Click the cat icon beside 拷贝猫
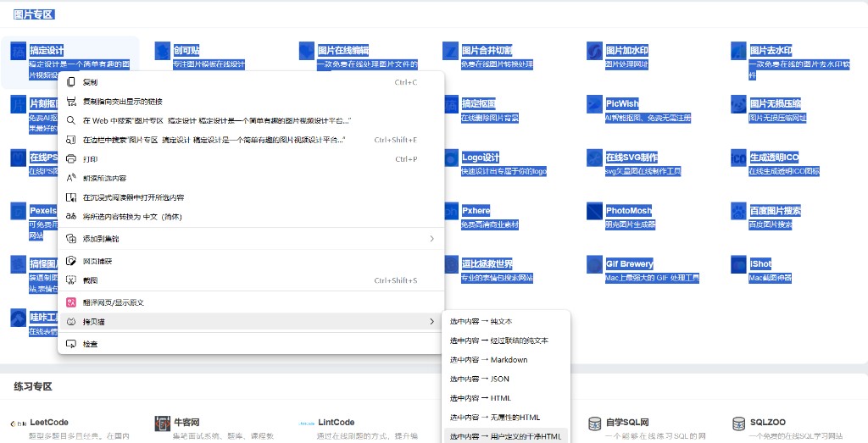 point(71,321)
